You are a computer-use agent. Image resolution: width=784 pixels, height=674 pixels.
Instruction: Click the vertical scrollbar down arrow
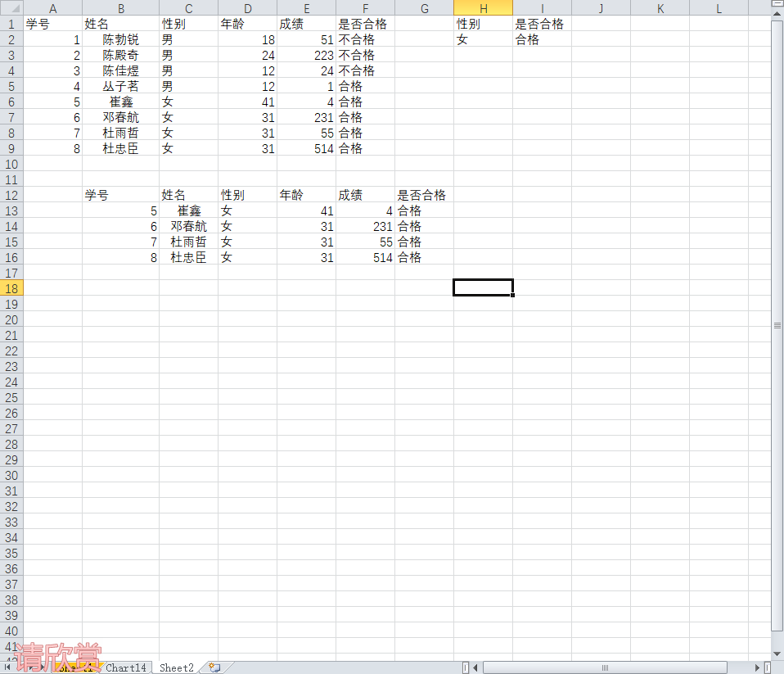tap(777, 654)
